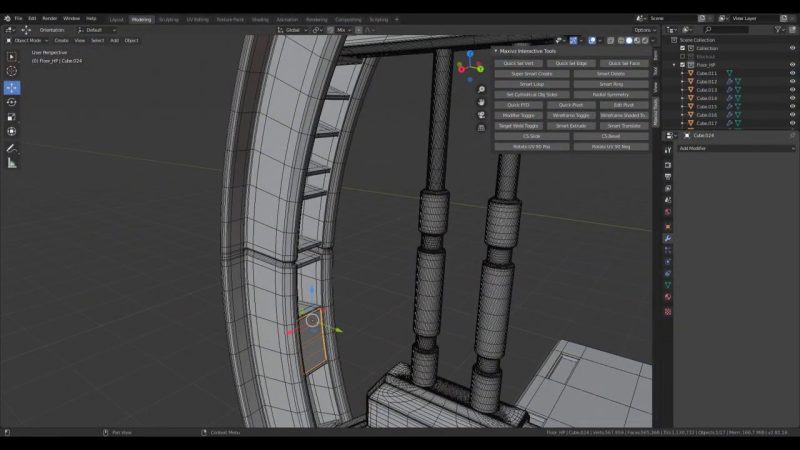The height and width of the screenshot is (450, 800).
Task: Select the Move tool in the toolbar
Action: (12, 87)
